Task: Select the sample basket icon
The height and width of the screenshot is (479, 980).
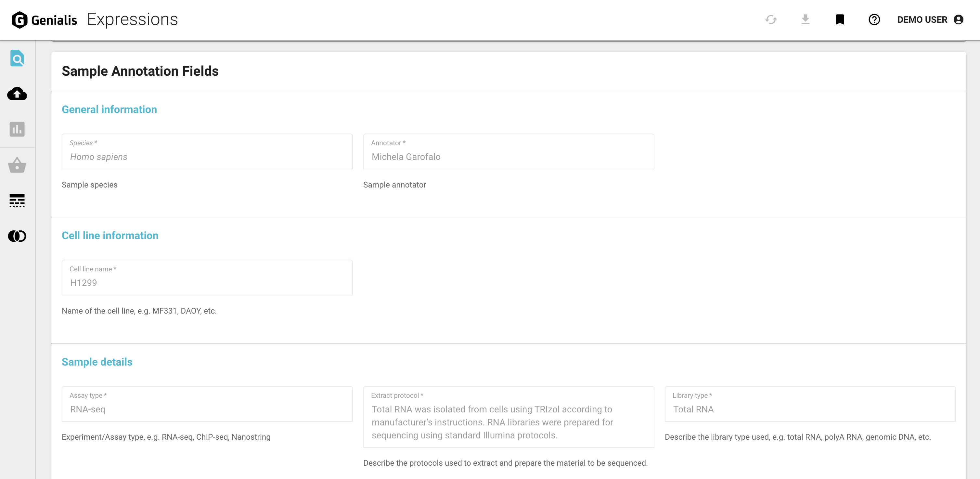Action: (17, 165)
